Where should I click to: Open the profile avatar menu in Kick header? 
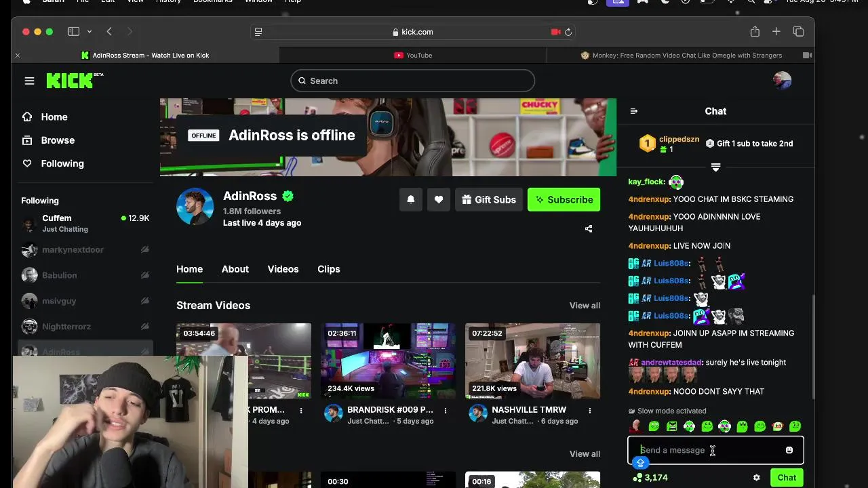tap(782, 81)
